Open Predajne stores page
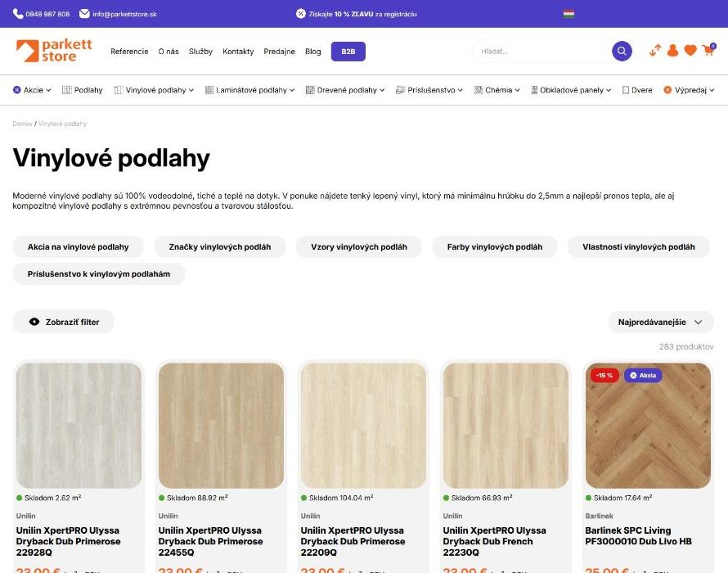The height and width of the screenshot is (573, 728). pyautogui.click(x=280, y=51)
